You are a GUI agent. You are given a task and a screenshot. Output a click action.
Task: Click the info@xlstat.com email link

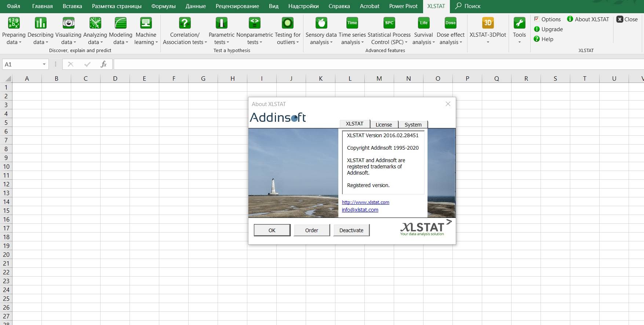[360, 210]
